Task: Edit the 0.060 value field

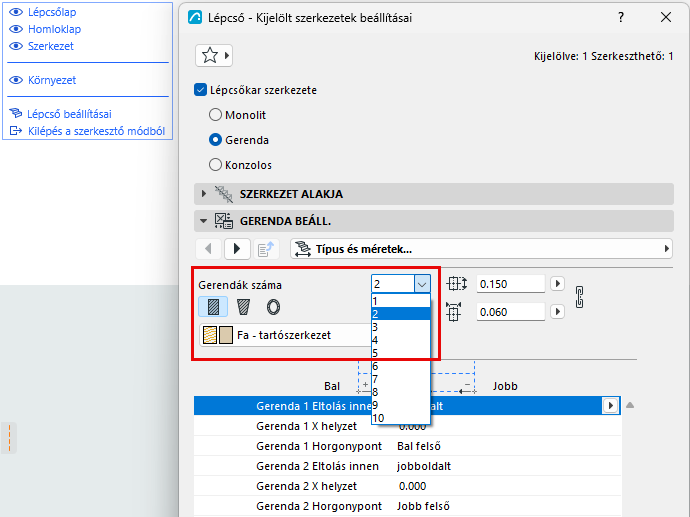Action: 510,312
